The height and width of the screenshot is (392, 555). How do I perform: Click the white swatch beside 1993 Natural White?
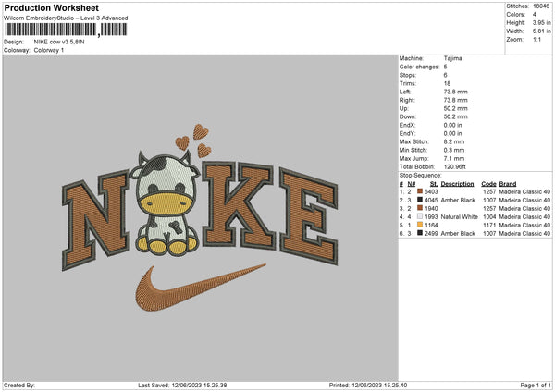point(420,216)
